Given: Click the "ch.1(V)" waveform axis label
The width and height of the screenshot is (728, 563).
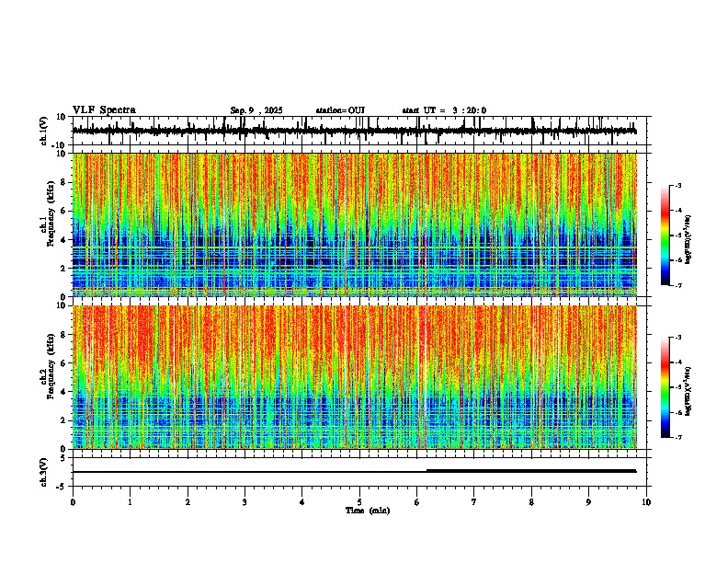Looking at the screenshot, I should click(x=44, y=131).
